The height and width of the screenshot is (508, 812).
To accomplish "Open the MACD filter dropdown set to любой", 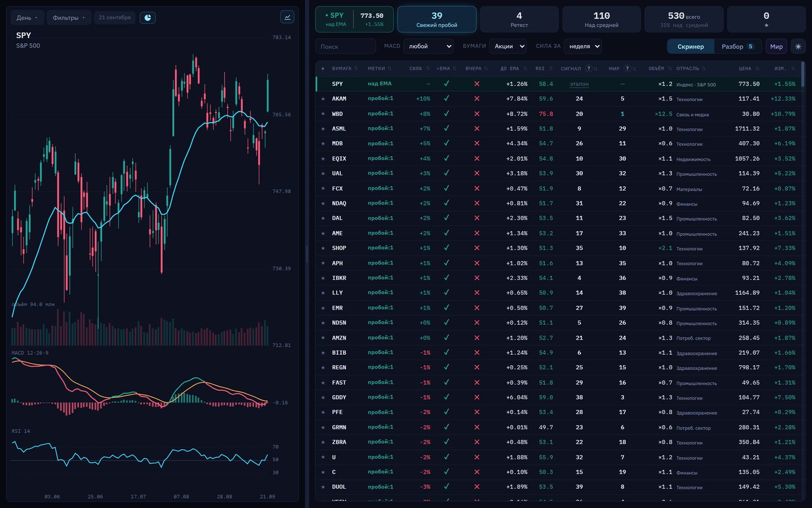I will click(428, 46).
